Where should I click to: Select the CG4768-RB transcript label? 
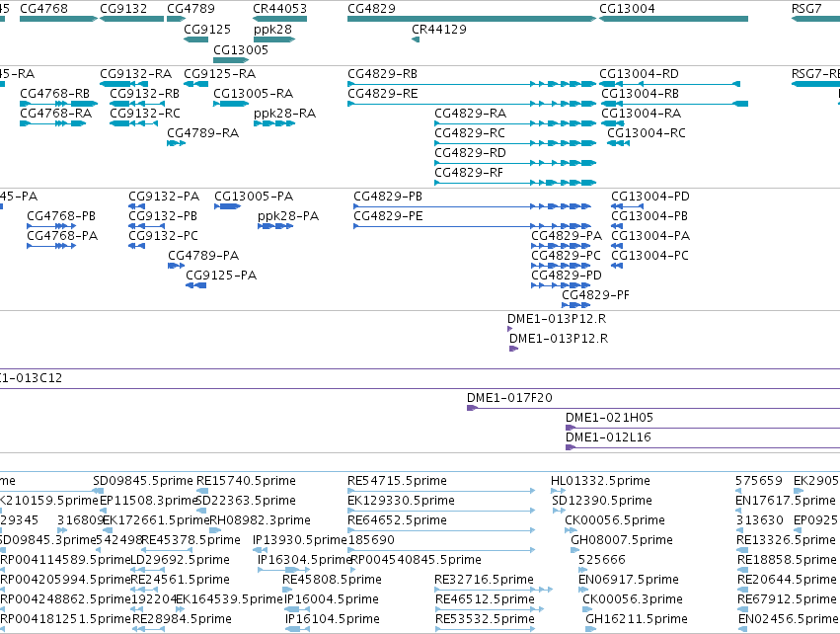[54, 93]
